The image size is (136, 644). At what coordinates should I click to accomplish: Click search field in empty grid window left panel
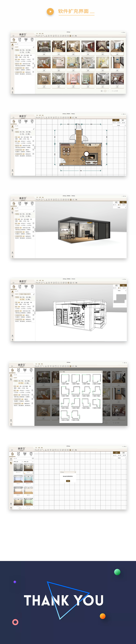[x=22, y=458]
